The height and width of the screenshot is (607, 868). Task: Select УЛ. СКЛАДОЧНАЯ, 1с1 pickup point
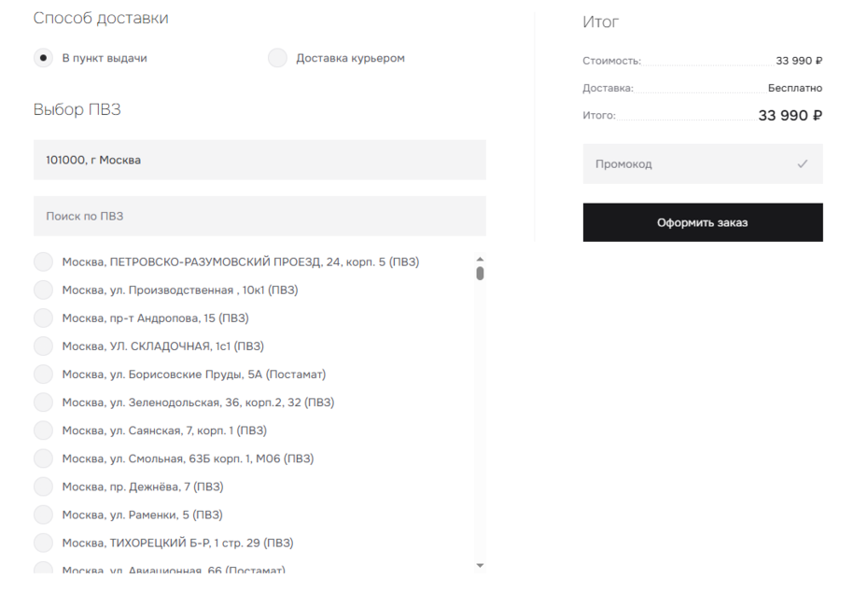43,346
